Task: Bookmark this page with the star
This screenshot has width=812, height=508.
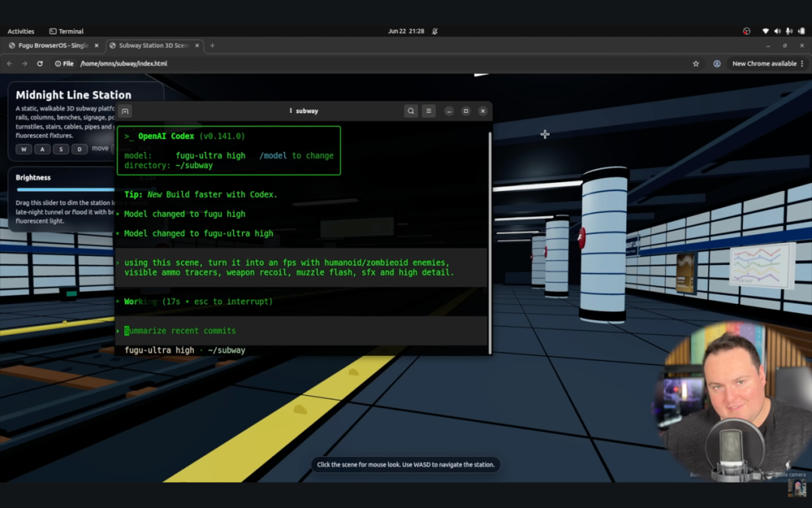Action: pos(696,64)
